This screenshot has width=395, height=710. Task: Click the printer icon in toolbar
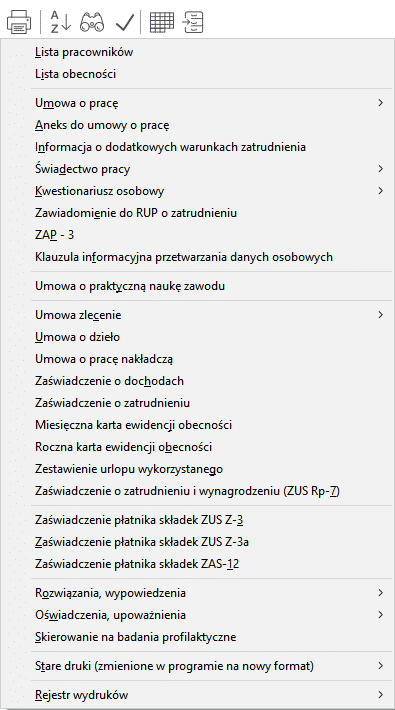click(19, 22)
